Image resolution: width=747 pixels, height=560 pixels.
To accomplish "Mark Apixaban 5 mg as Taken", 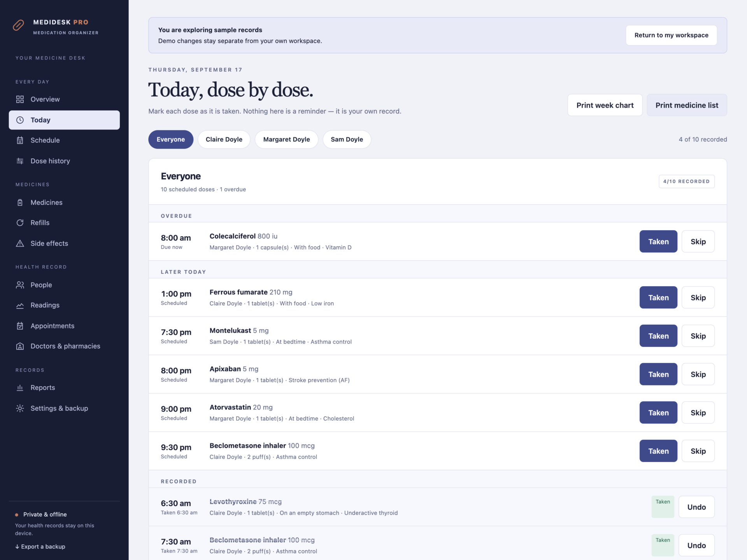I will (x=658, y=374).
